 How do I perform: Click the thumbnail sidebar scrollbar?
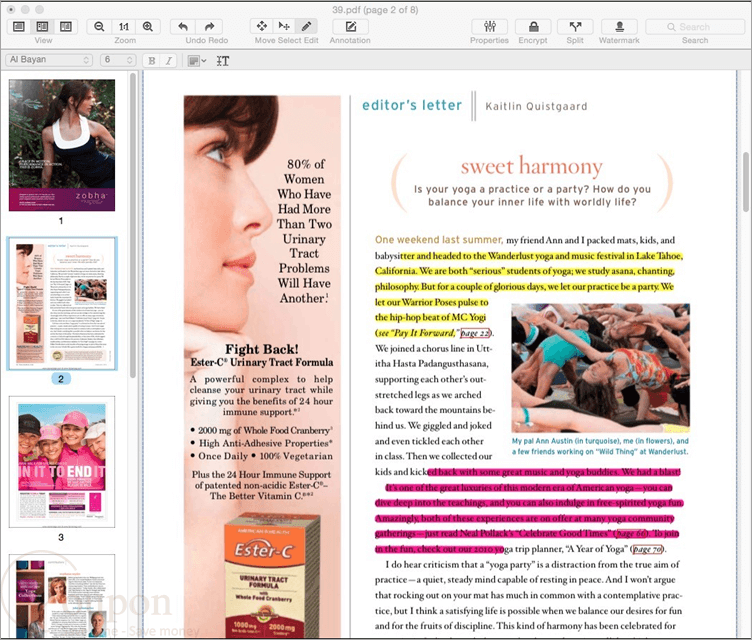pyautogui.click(x=133, y=225)
